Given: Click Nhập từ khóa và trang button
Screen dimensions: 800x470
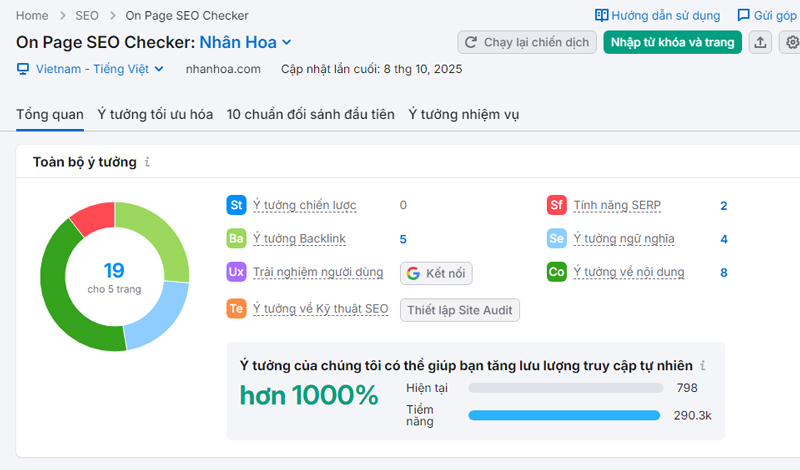Looking at the screenshot, I should point(672,42).
